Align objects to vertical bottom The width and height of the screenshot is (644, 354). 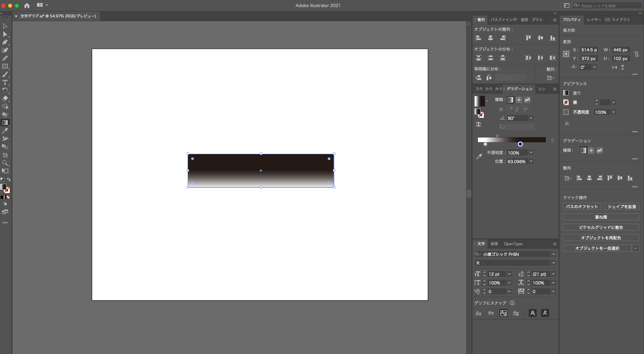(553, 38)
